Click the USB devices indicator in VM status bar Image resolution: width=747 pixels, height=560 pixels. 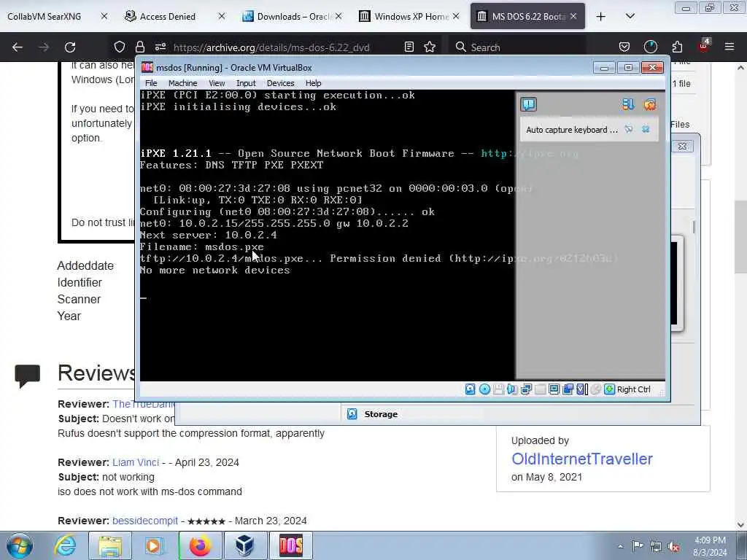click(541, 389)
